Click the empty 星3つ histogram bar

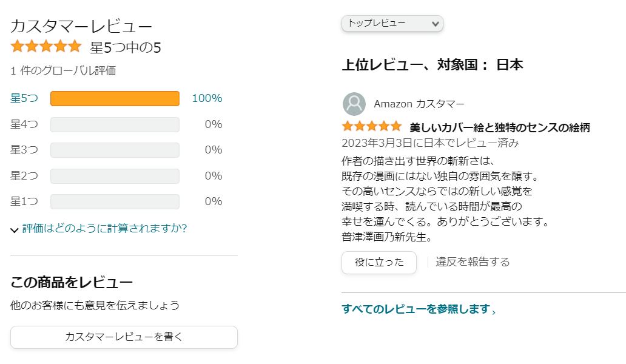tap(115, 150)
